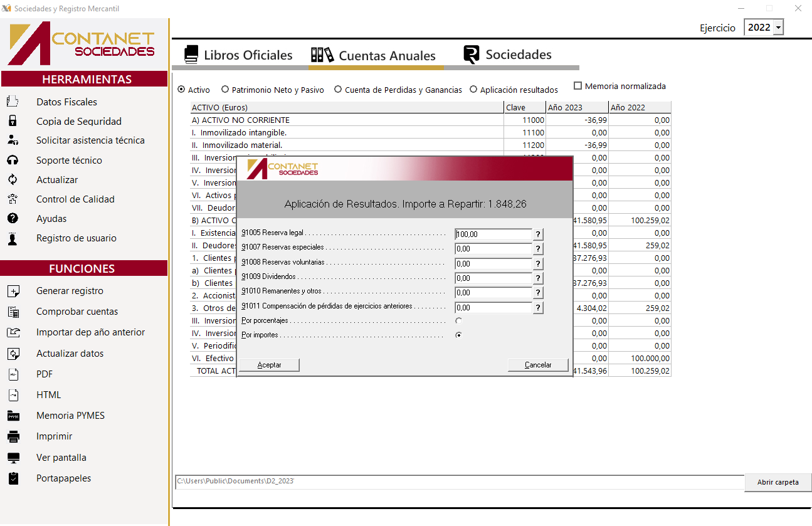Screen dimensions: 812x526
Task: Click the 'Año 2023' column header
Action: 577,107
